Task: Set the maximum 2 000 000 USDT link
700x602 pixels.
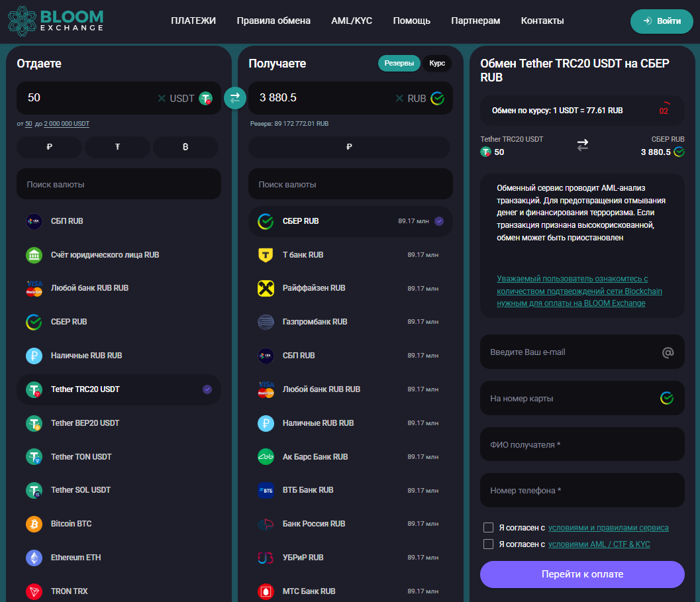Action: pyautogui.click(x=66, y=124)
